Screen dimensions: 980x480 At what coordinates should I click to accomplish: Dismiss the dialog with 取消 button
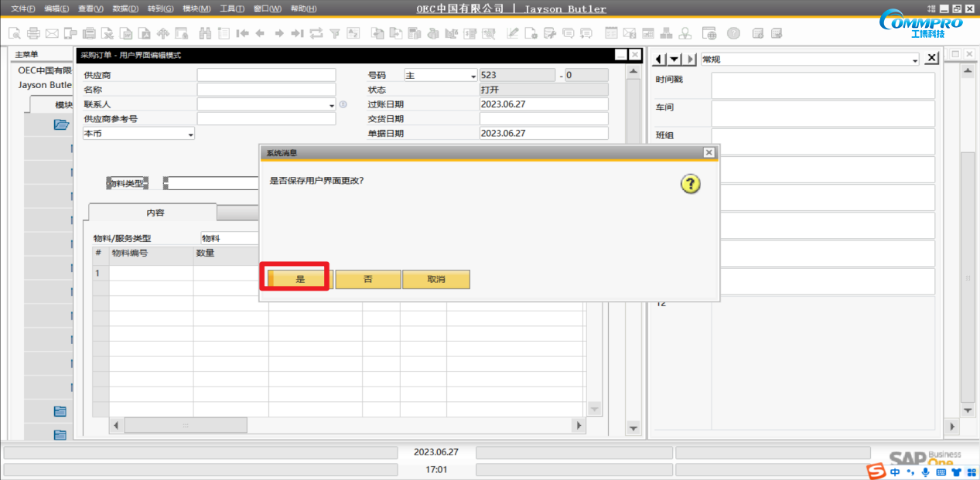click(435, 279)
